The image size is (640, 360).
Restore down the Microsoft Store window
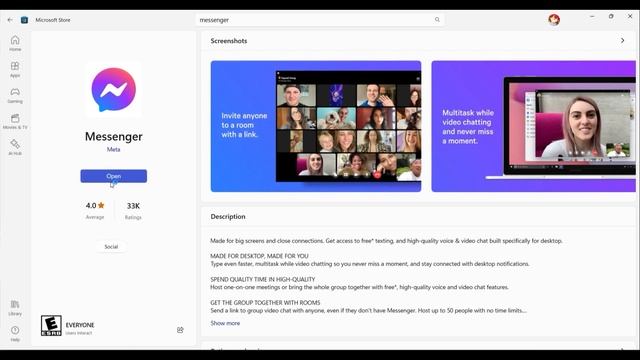[611, 16]
